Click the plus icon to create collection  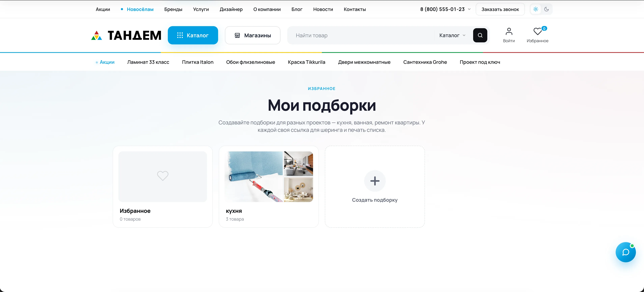pyautogui.click(x=375, y=181)
